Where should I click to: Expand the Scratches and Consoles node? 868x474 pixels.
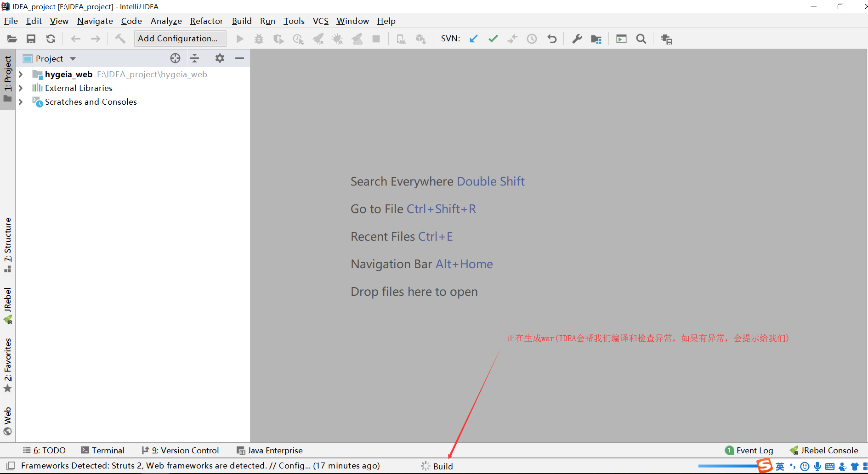pos(21,102)
